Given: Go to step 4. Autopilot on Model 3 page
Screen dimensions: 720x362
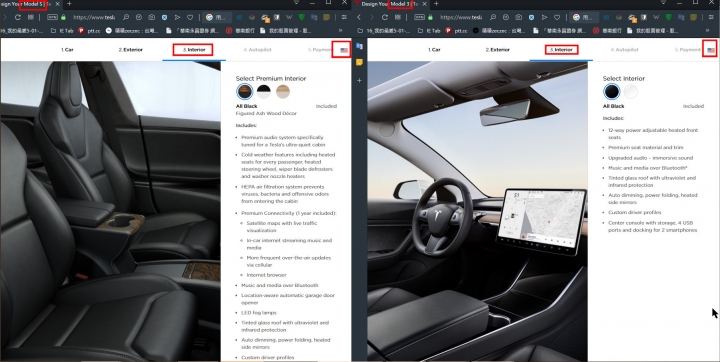Looking at the screenshot, I should 624,50.
